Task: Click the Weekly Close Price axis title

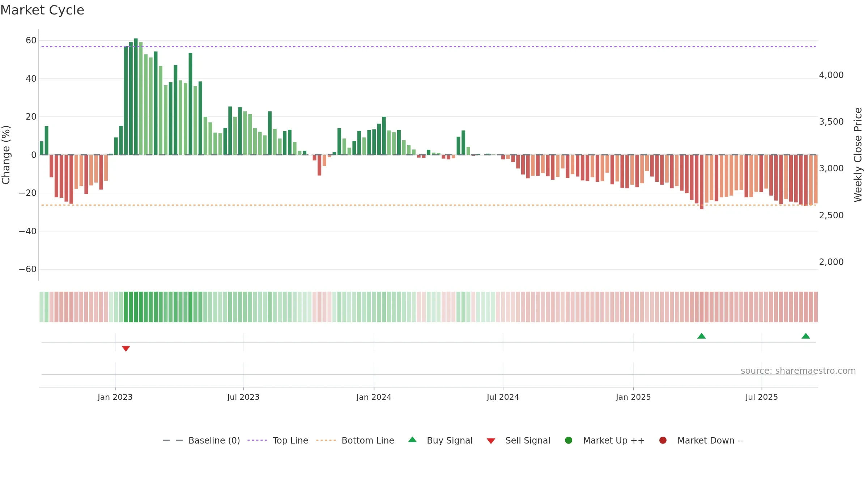Action: [858, 155]
